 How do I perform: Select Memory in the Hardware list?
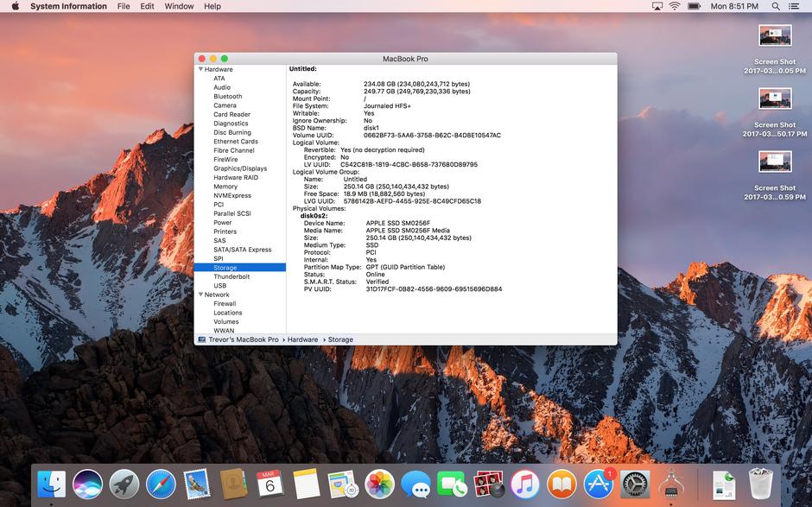tap(225, 187)
